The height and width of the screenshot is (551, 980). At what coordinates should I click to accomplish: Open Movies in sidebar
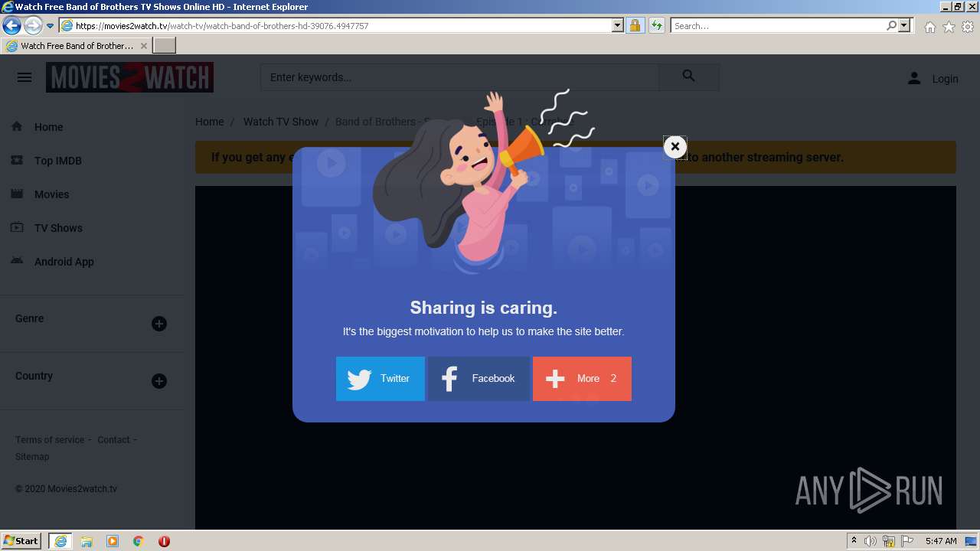tap(51, 194)
